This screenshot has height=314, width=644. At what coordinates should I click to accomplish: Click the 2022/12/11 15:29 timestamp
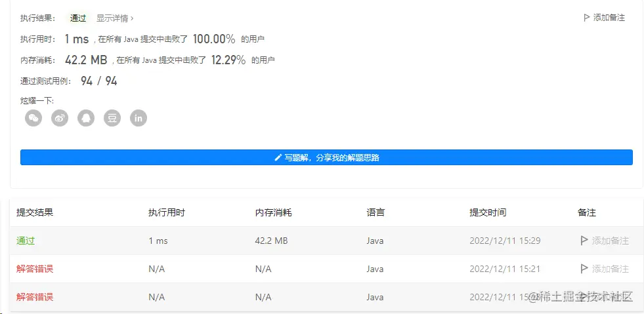[x=505, y=241]
